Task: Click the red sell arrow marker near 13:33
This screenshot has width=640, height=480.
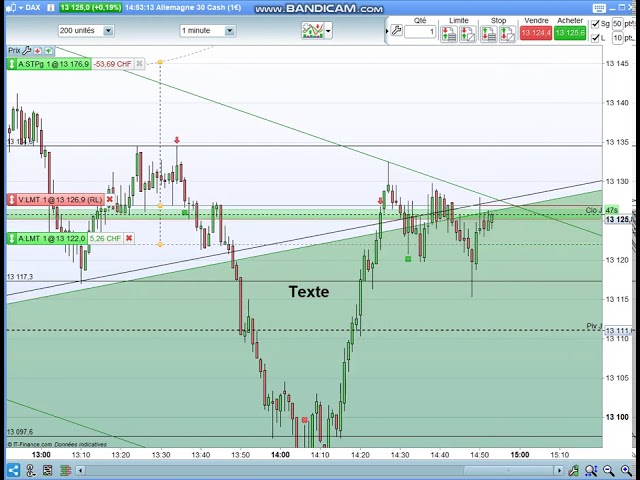Action: (x=177, y=140)
